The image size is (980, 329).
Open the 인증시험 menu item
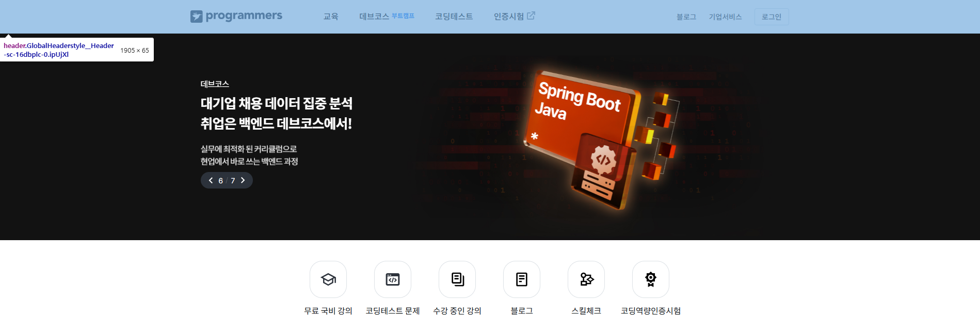pos(509,17)
